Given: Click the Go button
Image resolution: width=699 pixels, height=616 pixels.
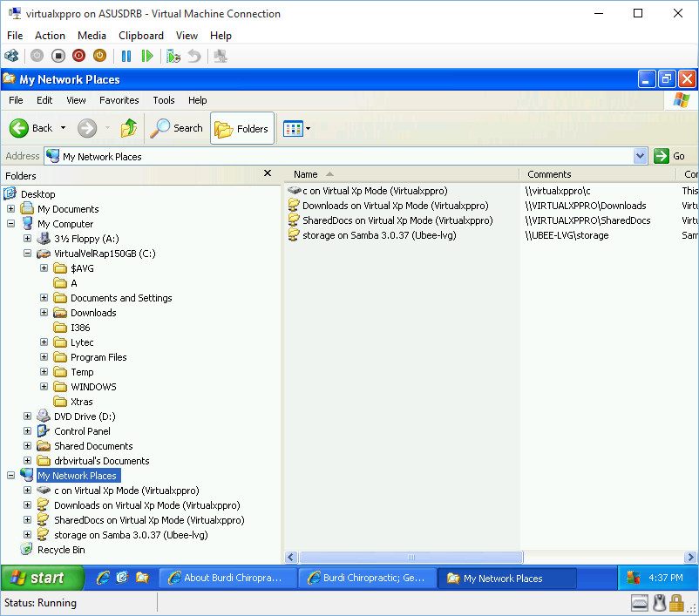Looking at the screenshot, I should pos(669,156).
